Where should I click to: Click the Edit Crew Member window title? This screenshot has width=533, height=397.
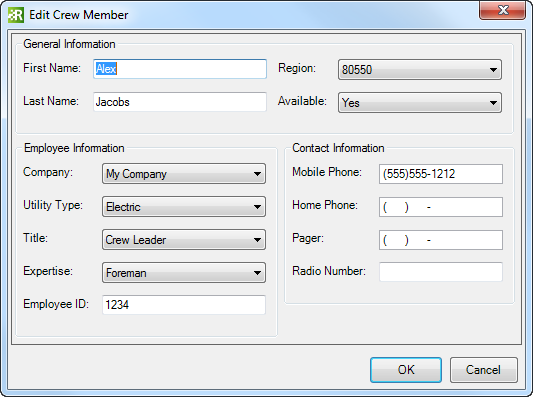79,15
